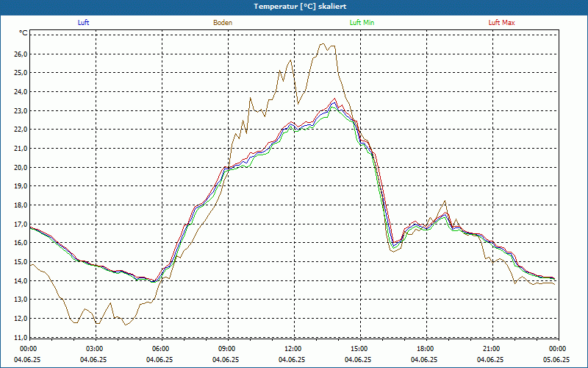Select the 12:00 time axis label
This screenshot has width=588, height=368.
coord(293,349)
